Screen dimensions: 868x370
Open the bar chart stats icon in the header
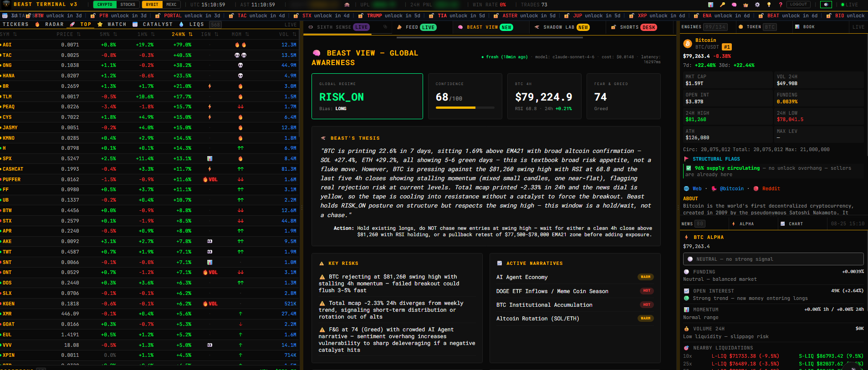710,5
